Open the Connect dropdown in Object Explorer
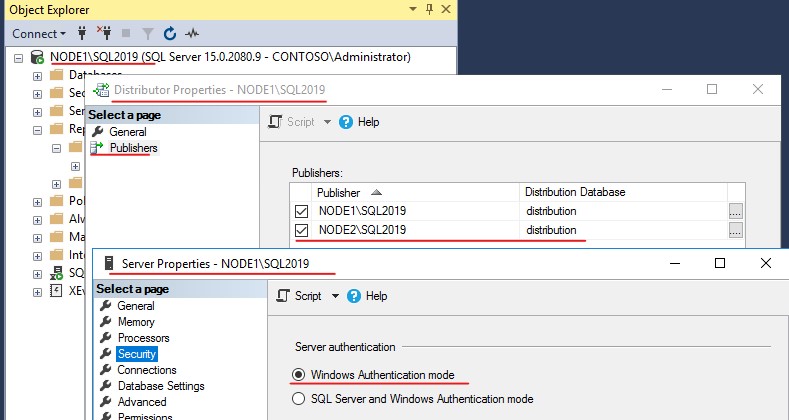789x420 pixels. tap(39, 34)
